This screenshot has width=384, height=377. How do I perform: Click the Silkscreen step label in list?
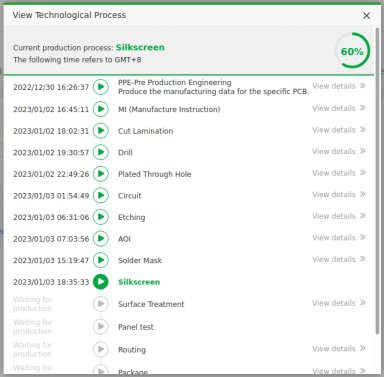pyautogui.click(x=139, y=282)
